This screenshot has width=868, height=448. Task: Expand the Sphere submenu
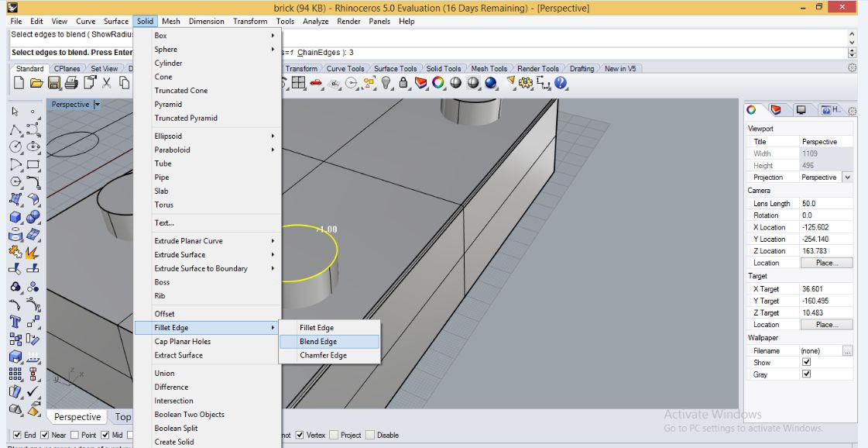(208, 50)
